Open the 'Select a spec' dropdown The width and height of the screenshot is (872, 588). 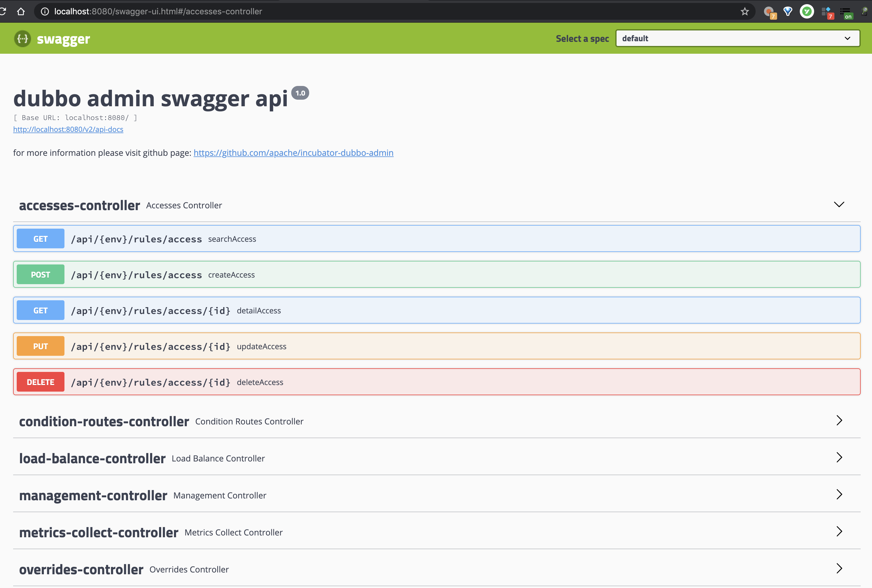pyautogui.click(x=737, y=38)
